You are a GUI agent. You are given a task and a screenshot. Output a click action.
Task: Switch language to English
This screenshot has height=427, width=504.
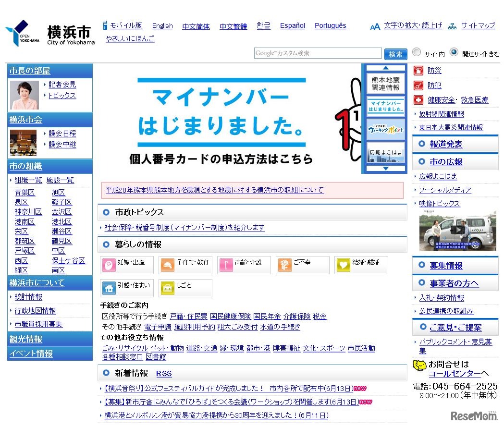tap(162, 26)
